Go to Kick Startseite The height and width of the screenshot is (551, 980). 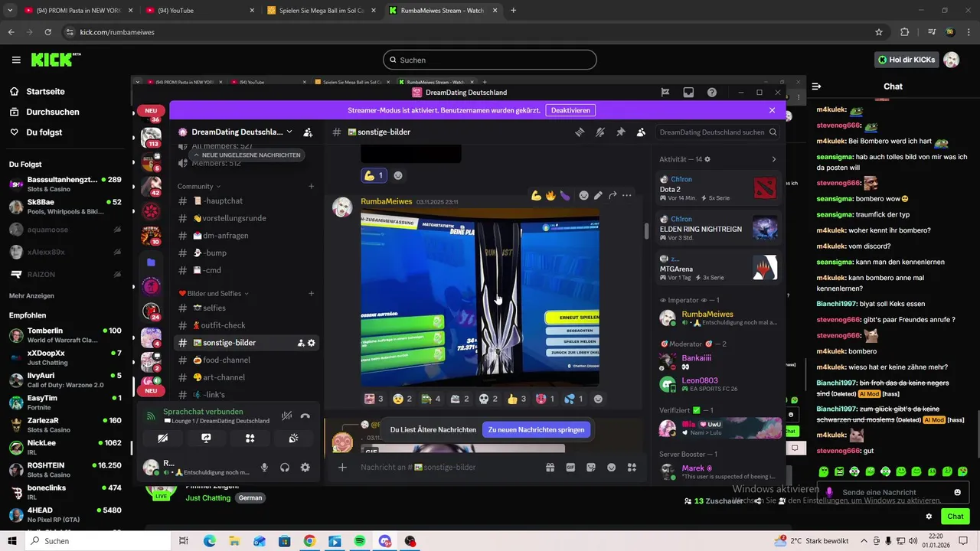[x=45, y=91]
